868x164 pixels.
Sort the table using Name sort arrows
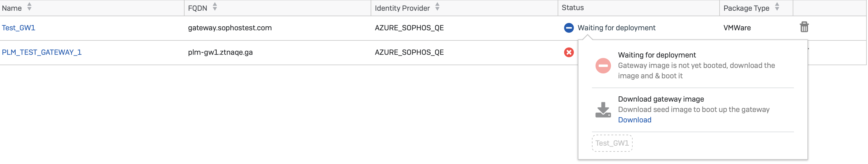(x=29, y=7)
